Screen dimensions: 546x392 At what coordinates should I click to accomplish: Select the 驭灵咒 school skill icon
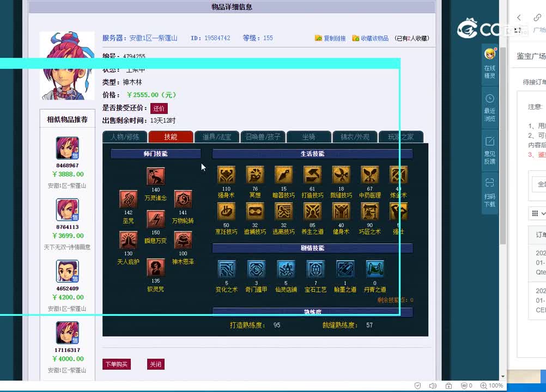point(156,267)
